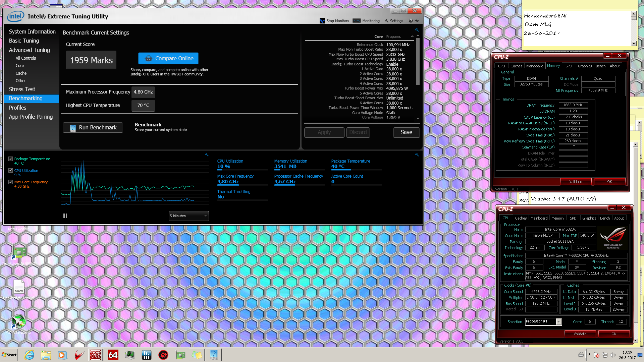Viewport: 644px width, 362px height.
Task: Open network status tray icon
Action: tap(605, 355)
